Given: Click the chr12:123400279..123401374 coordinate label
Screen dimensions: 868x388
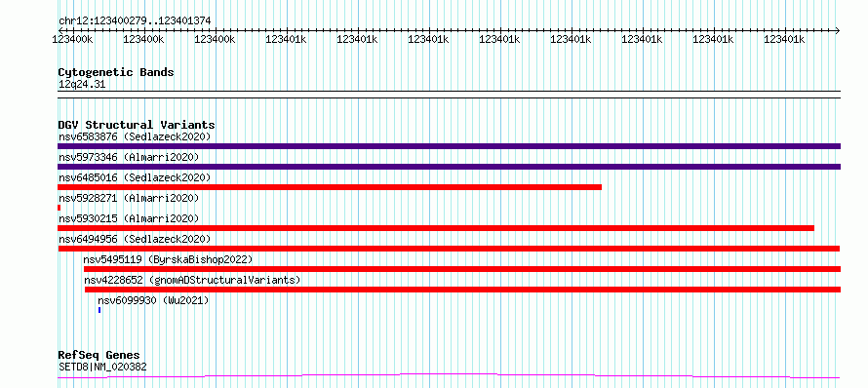Looking at the screenshot, I should click(x=135, y=21).
